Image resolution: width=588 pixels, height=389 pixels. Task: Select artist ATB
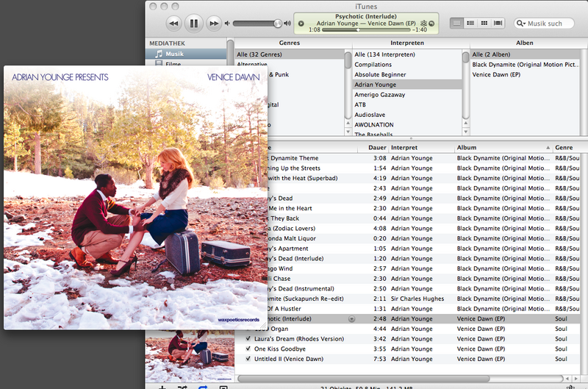coord(407,104)
